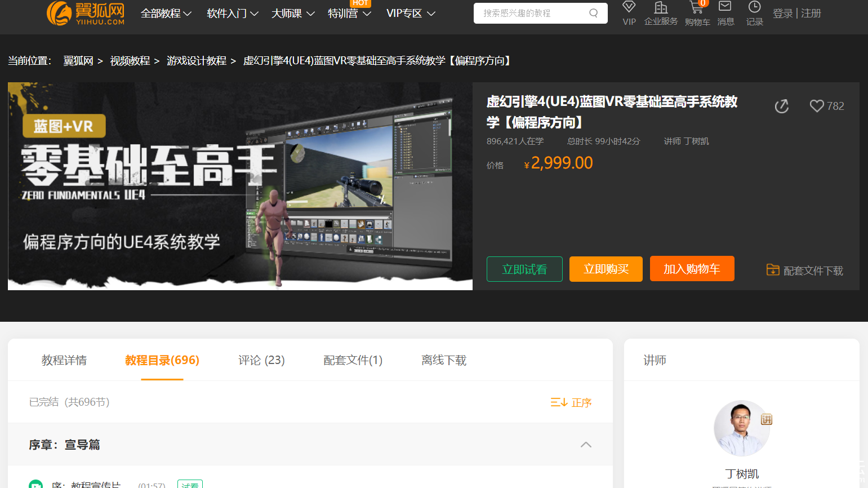Go to 翼狐网 breadcrumb link

coord(78,61)
